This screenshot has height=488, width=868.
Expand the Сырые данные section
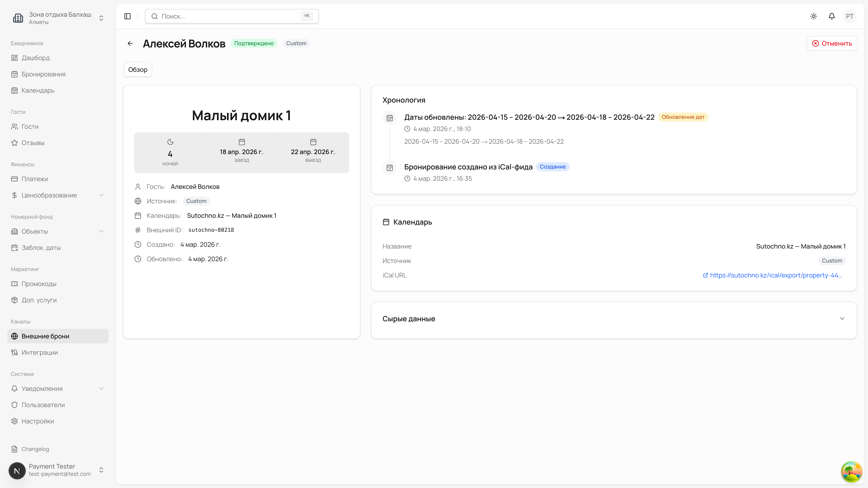(x=842, y=319)
